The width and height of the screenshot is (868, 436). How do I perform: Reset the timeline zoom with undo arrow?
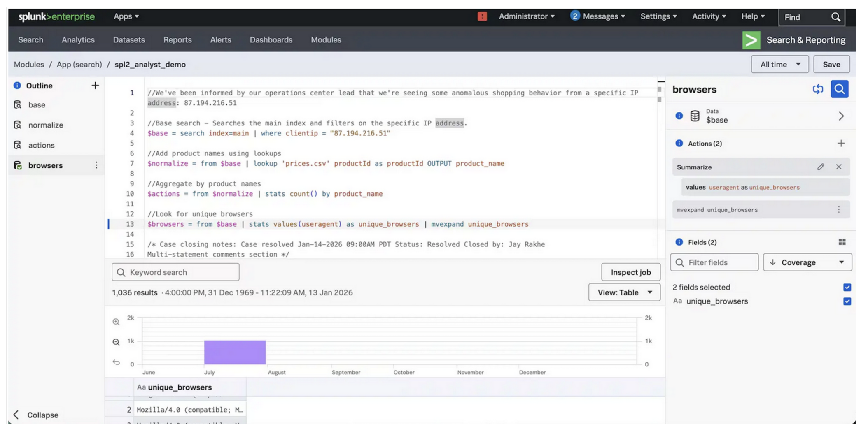point(116,362)
